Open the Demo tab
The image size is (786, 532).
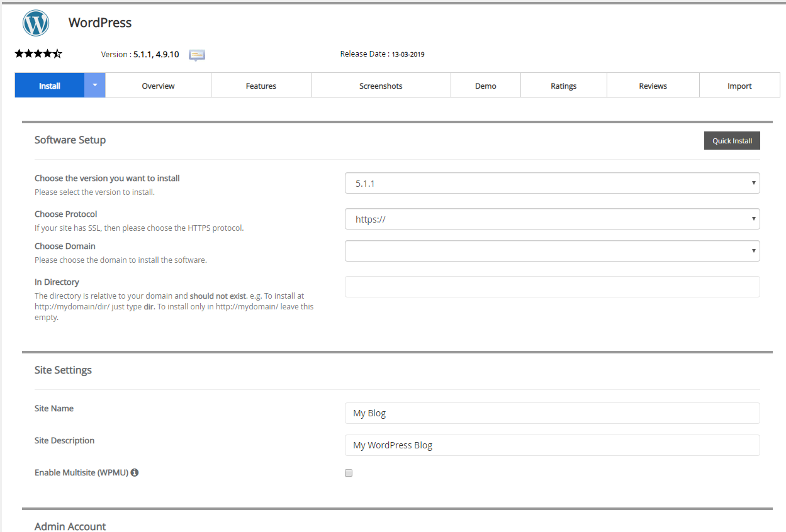[486, 86]
